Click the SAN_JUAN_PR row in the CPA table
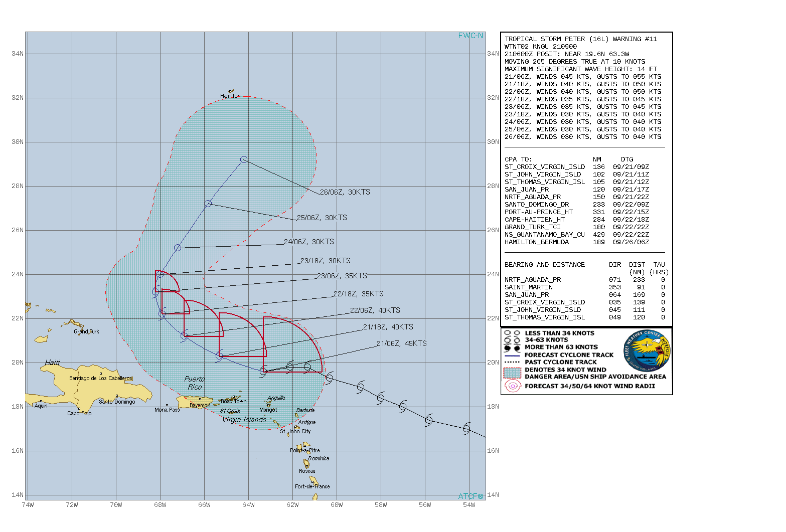786x532 pixels. [577, 190]
